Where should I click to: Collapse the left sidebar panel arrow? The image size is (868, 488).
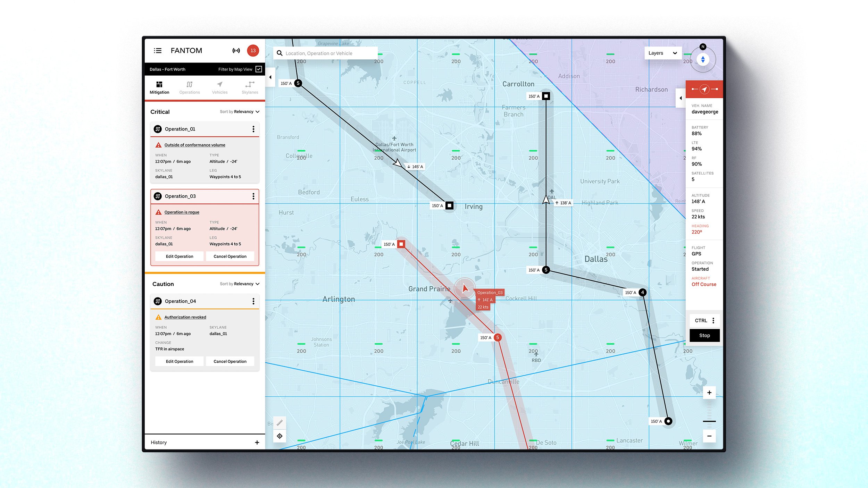click(x=270, y=77)
